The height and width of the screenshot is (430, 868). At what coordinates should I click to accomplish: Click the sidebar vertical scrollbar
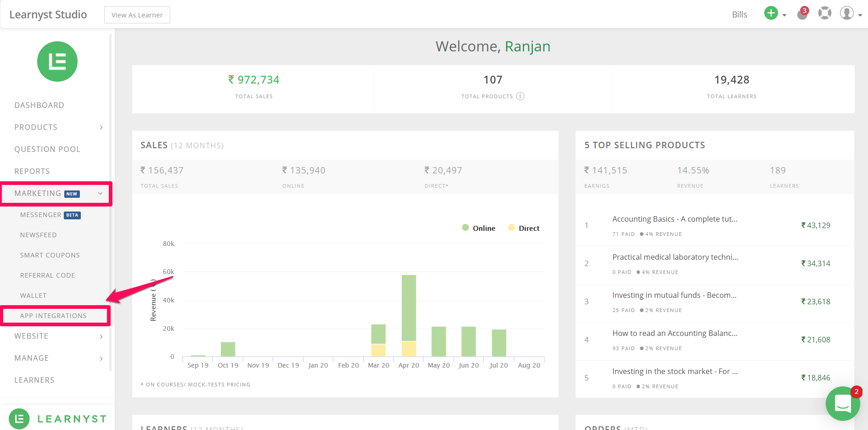pos(110,202)
